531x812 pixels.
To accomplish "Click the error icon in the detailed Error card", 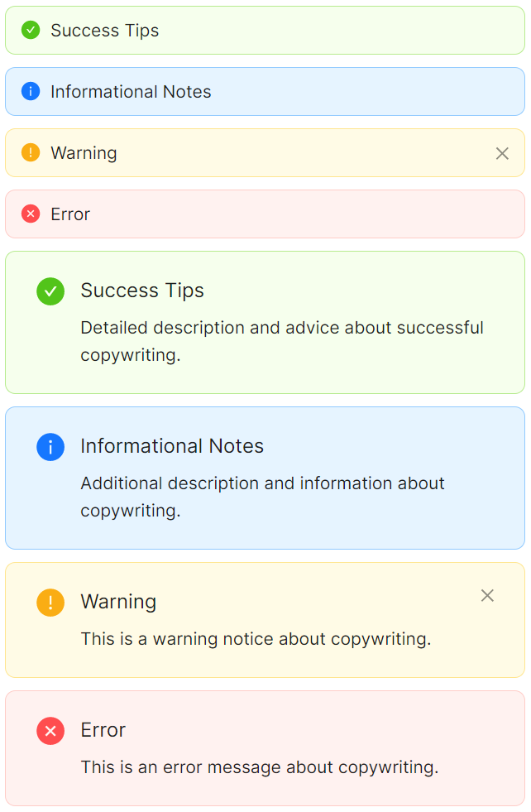I will click(50, 731).
